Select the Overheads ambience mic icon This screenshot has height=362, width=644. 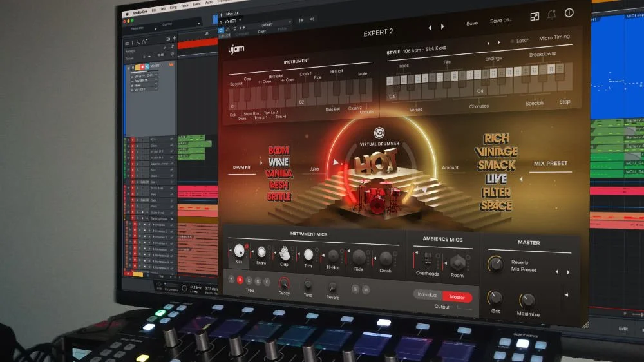coord(428,260)
